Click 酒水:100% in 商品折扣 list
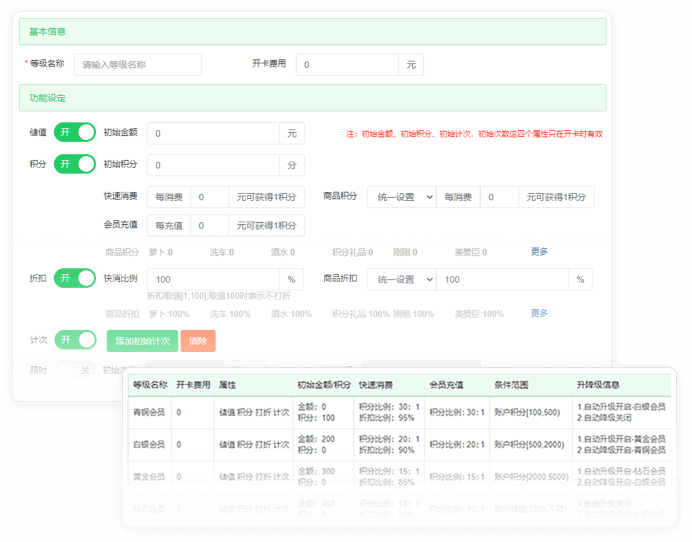The width and height of the screenshot is (692, 542). coord(291,314)
